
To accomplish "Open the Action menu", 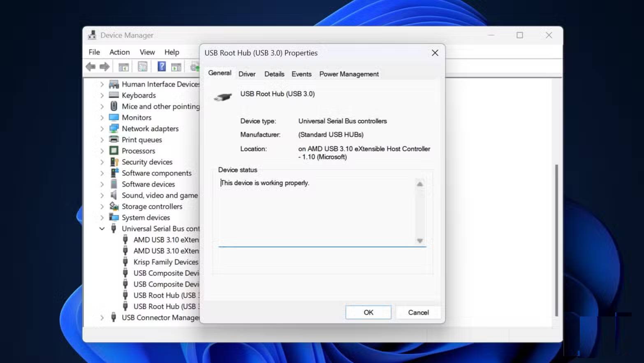I will [x=119, y=52].
